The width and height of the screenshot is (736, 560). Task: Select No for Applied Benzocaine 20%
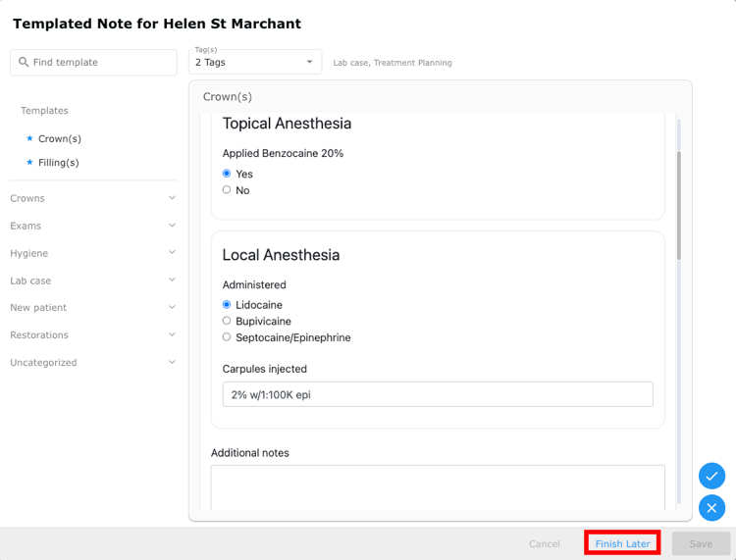click(x=227, y=190)
